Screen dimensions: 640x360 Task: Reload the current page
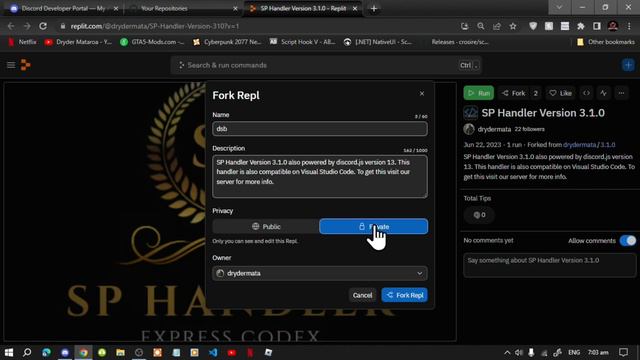tap(43, 26)
